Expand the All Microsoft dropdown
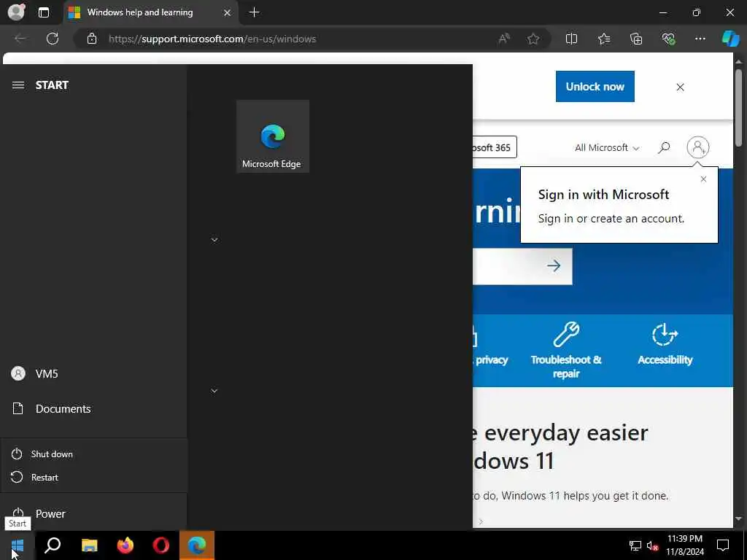 pyautogui.click(x=607, y=147)
